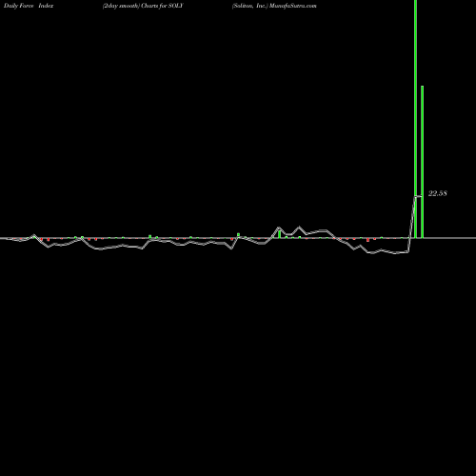Click '(Soliton, Inc.) MunafaSutra.com' text
The height and width of the screenshot is (476, 476).
(274, 6)
